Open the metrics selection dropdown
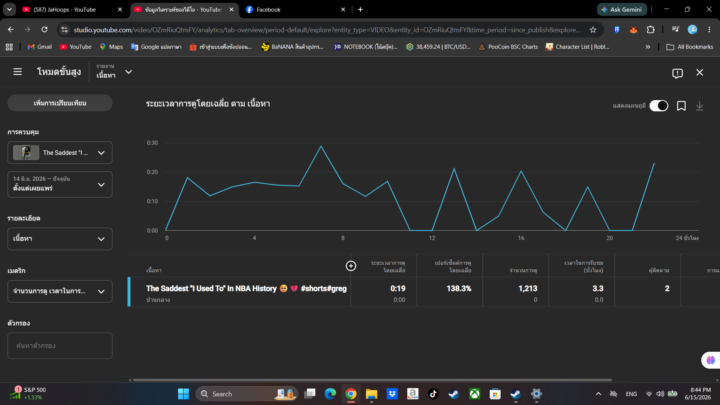Image resolution: width=720 pixels, height=405 pixels. pos(60,291)
